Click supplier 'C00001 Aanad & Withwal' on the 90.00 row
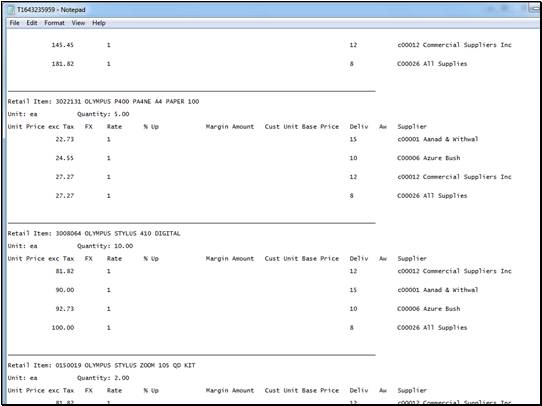This screenshot has width=542, height=406. point(438,290)
